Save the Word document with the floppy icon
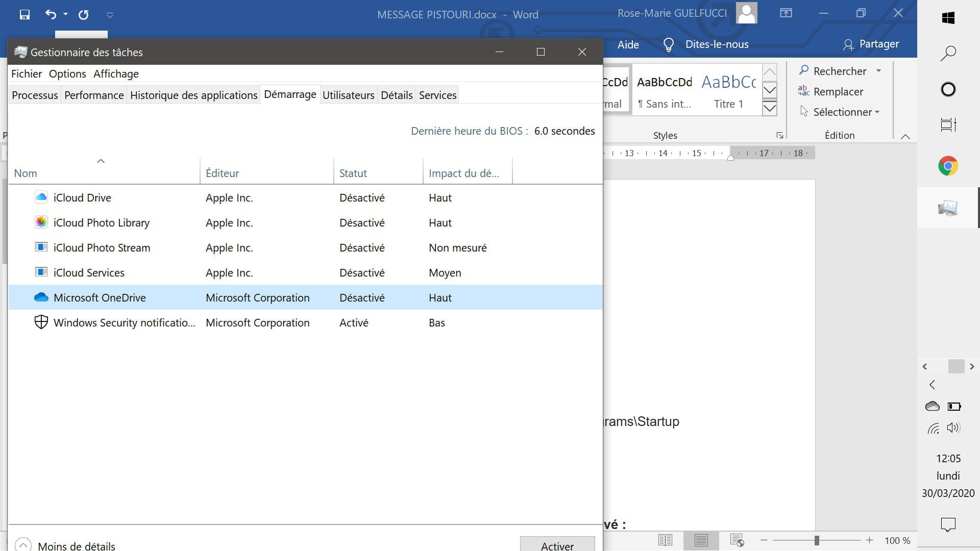 point(24,14)
